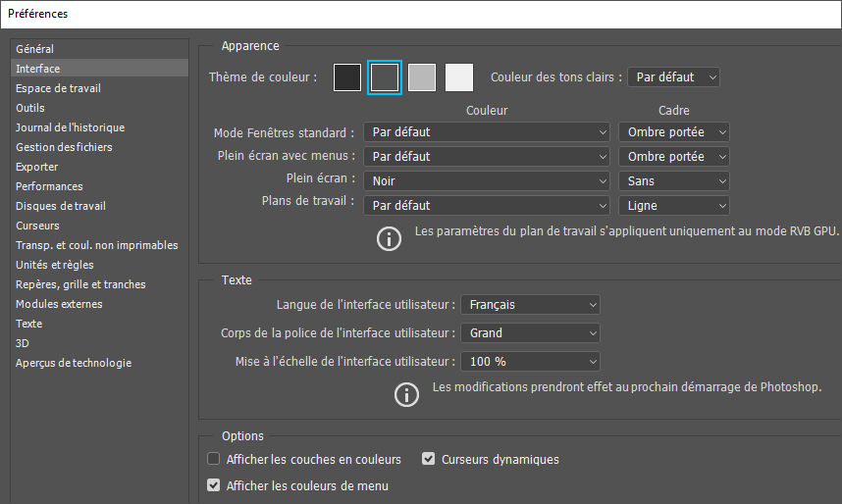Open Corps de la police dropdown
Screen dimensions: 842x504
coord(530,333)
